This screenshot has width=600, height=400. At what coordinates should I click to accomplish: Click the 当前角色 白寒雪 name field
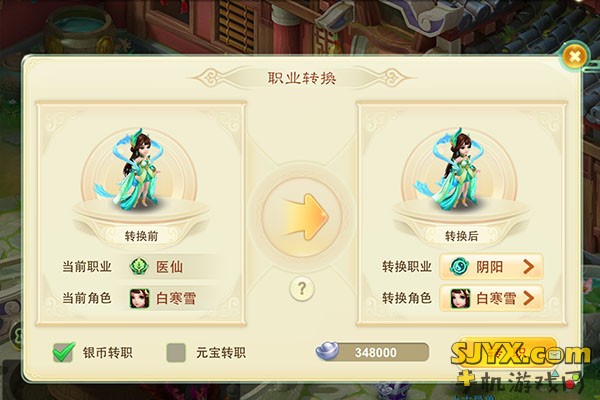[x=168, y=298]
